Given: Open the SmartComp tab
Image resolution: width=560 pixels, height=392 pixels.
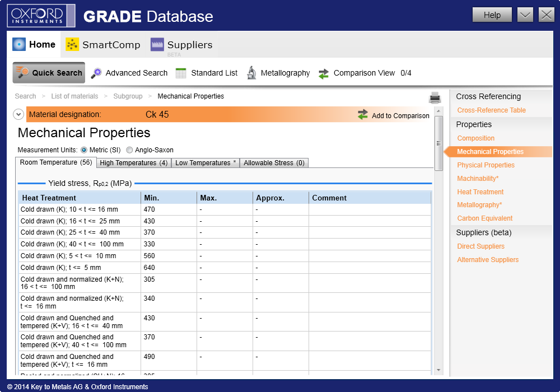Looking at the screenshot, I should 103,44.
